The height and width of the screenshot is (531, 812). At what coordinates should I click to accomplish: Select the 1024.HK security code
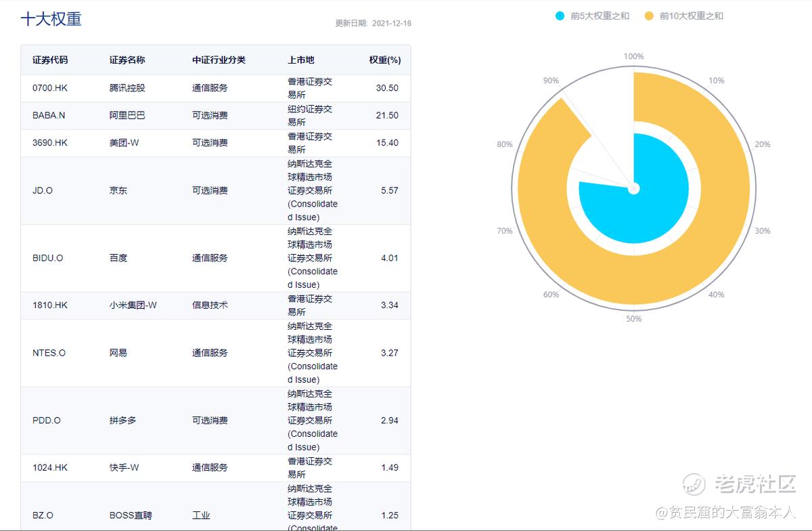click(x=50, y=467)
